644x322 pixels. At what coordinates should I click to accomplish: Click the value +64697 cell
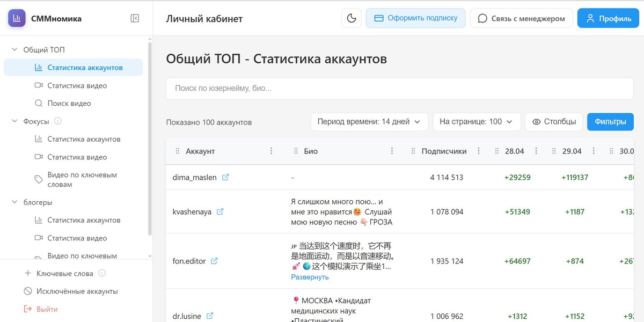coord(517,261)
